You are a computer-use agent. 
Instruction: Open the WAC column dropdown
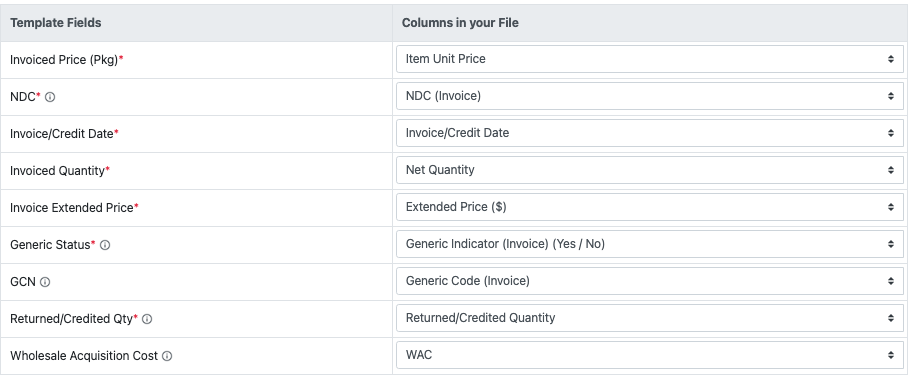649,355
